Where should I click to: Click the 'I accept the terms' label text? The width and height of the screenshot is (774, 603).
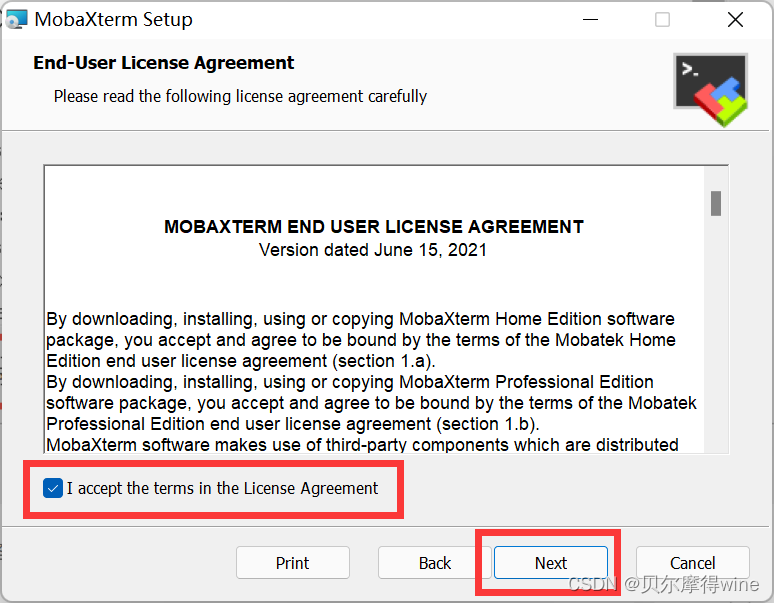pyautogui.click(x=222, y=488)
